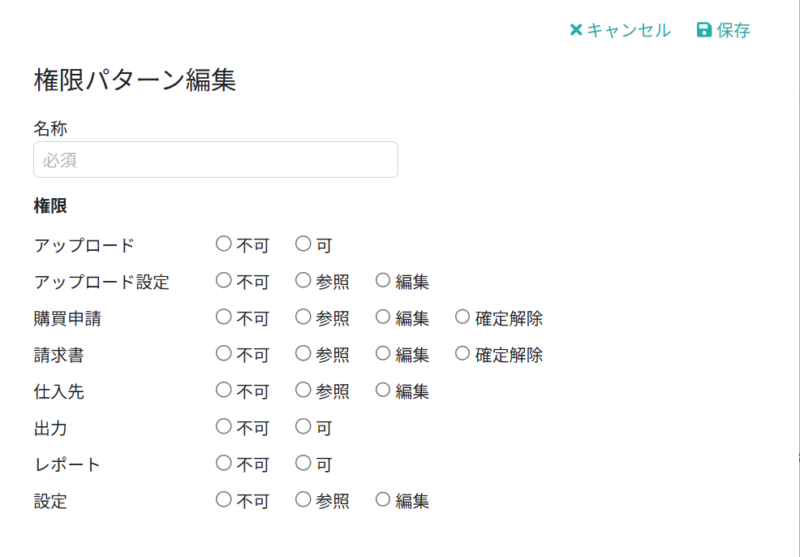
Task: Click the キャンセル X icon
Action: coord(576,30)
